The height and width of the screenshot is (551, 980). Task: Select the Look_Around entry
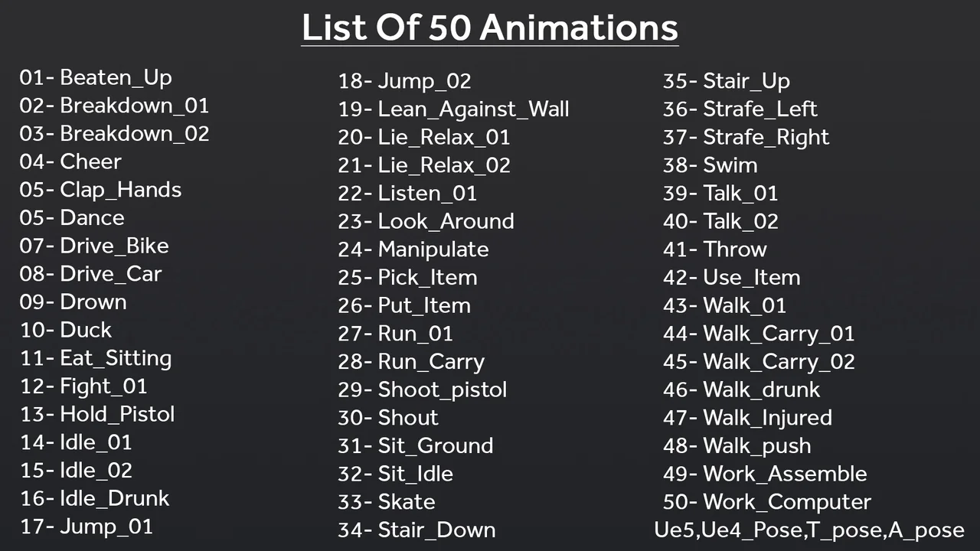(426, 221)
